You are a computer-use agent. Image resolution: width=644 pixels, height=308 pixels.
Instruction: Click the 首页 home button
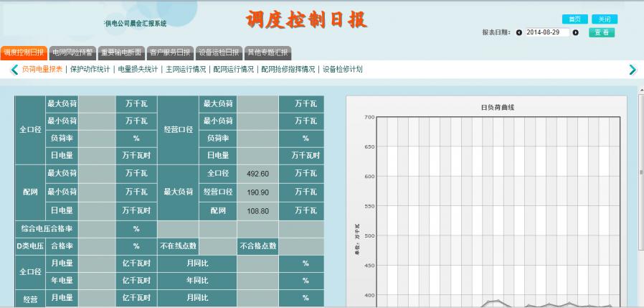coord(574,19)
